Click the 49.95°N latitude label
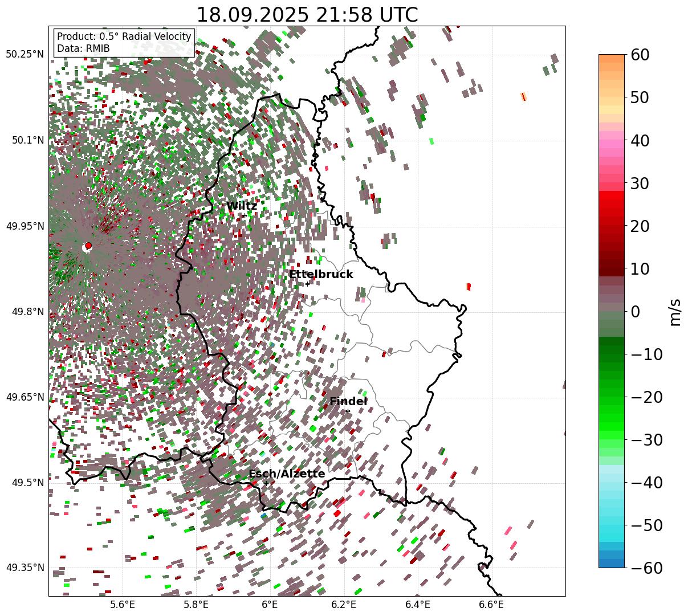Screen dimensions: 688x616 point(25,226)
